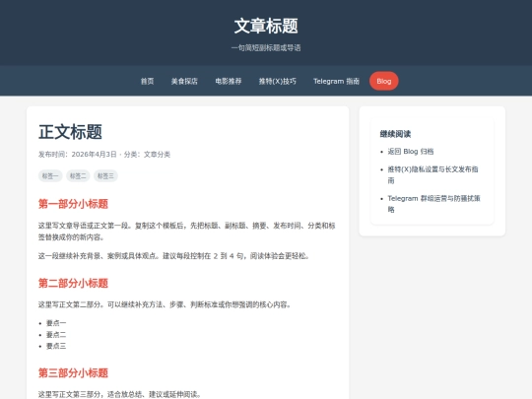Click the 返回 Blog 归档 sidebar link

coord(411,152)
